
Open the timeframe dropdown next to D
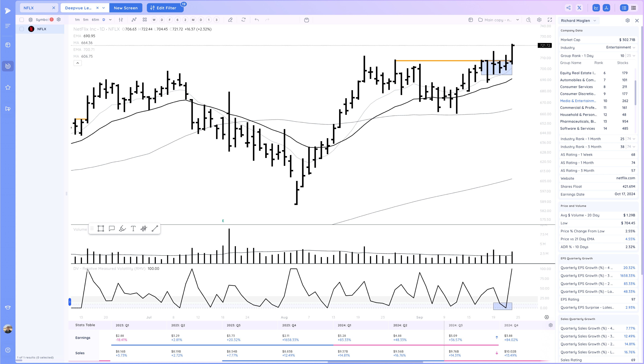(110, 20)
